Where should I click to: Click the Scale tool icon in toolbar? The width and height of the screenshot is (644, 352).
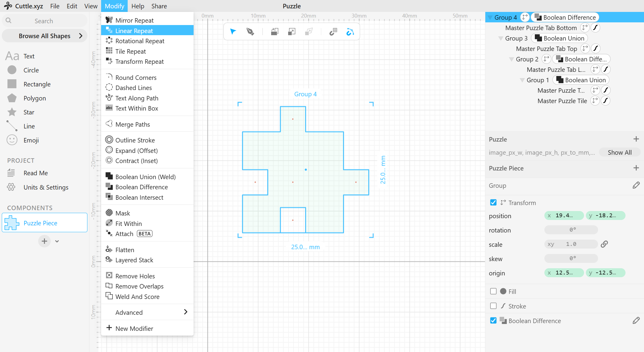pyautogui.click(x=292, y=31)
